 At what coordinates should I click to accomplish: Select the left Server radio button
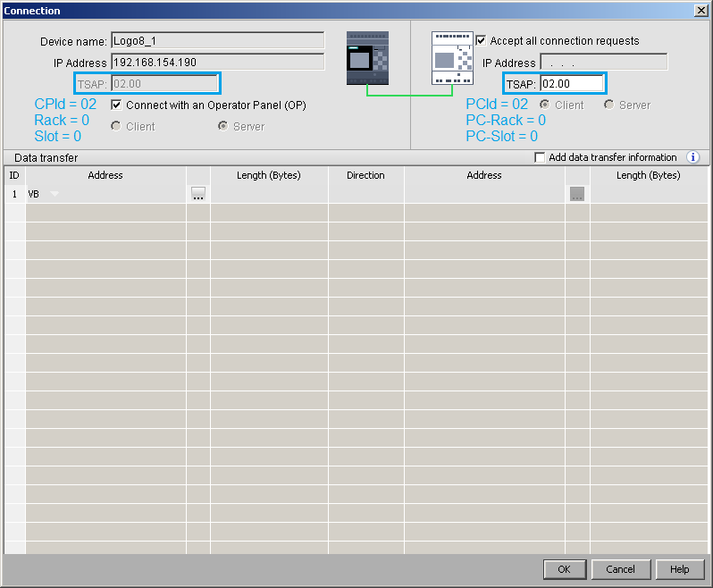(x=223, y=127)
